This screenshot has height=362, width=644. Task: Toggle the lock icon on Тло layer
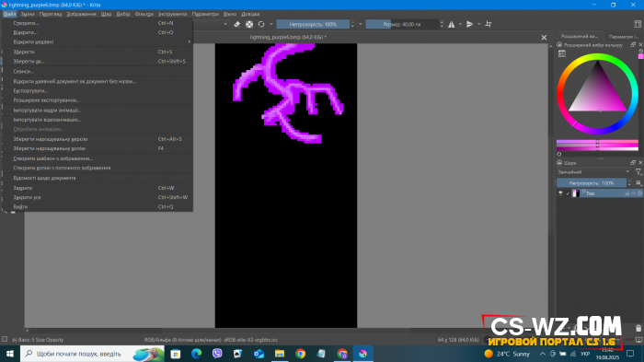pos(627,193)
